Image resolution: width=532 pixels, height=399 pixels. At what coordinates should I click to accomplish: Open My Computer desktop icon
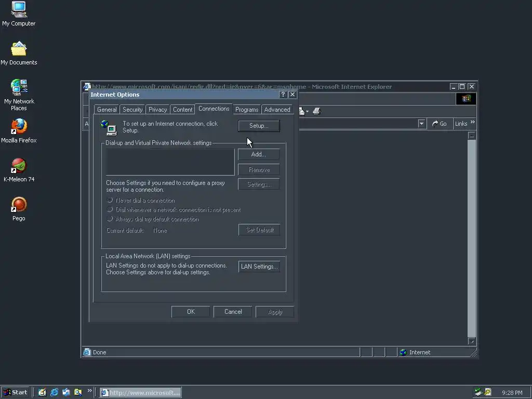coord(19,14)
